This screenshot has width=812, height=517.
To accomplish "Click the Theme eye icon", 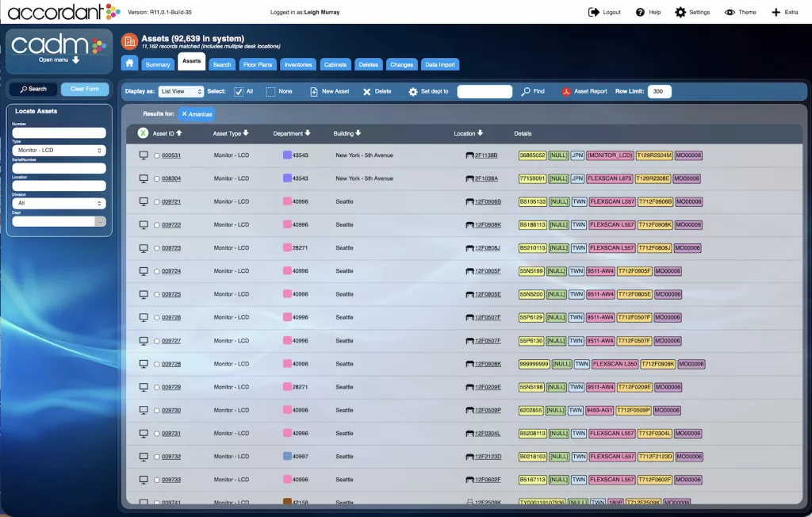I will point(730,12).
